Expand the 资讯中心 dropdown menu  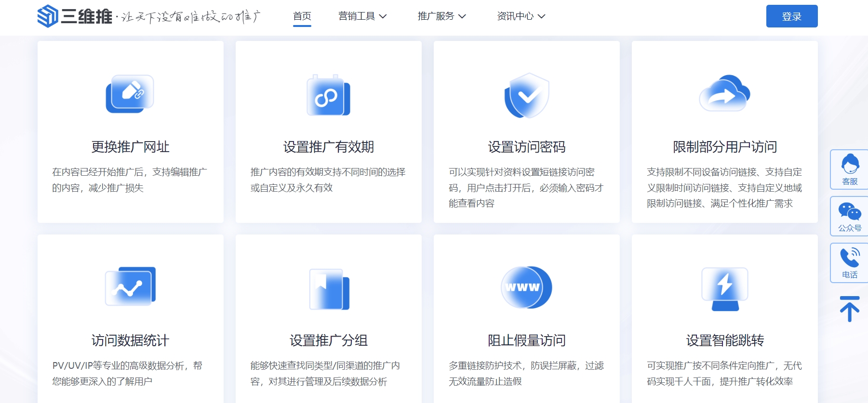tap(521, 16)
